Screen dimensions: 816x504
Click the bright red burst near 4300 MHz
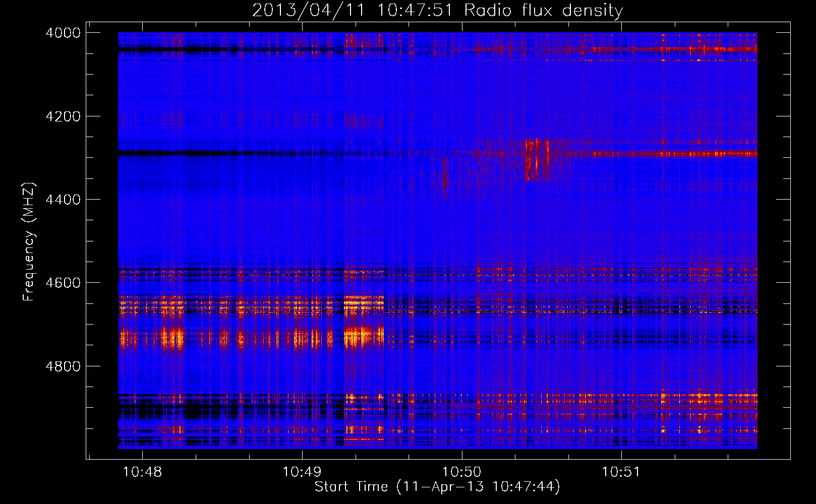pyautogui.click(x=537, y=160)
